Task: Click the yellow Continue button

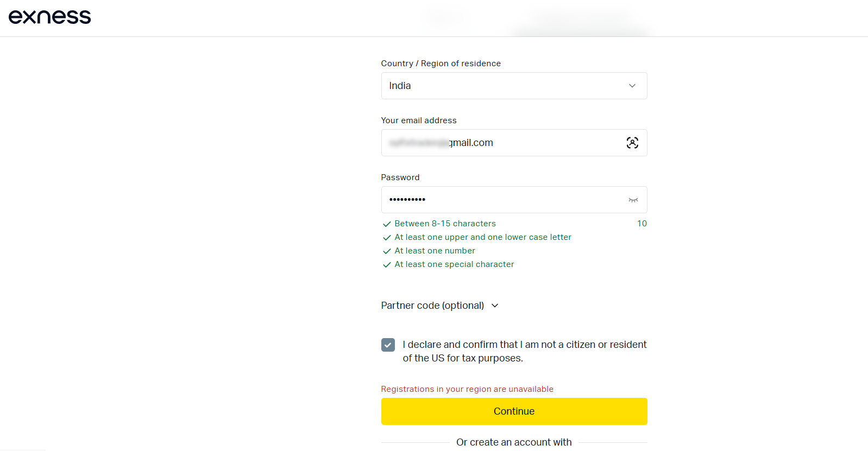Action: click(x=514, y=411)
